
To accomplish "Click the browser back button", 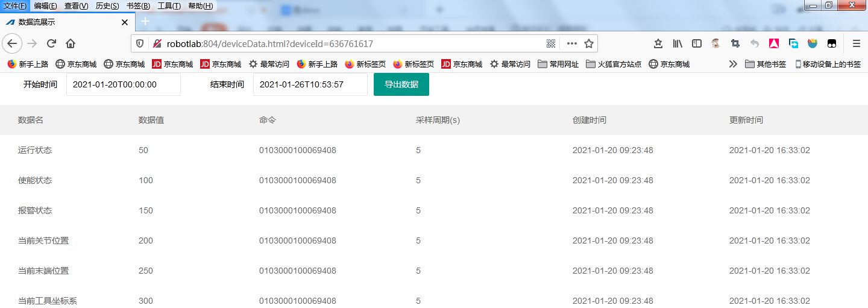I will tap(13, 43).
